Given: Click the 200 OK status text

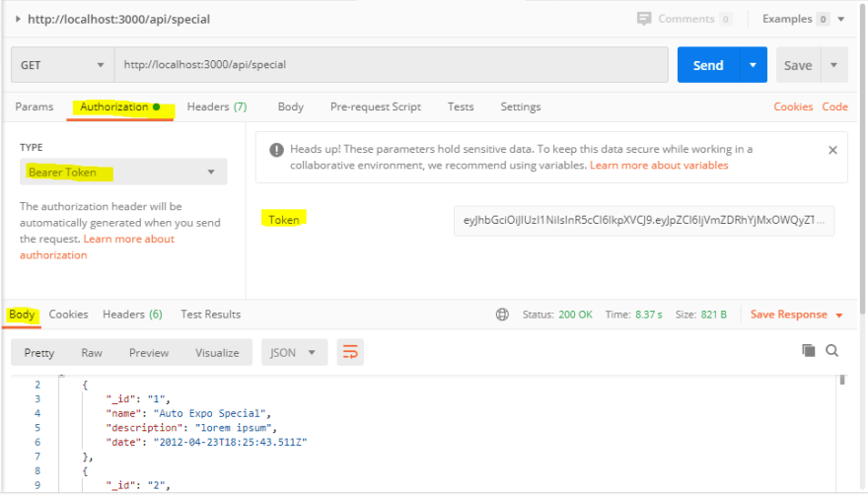Looking at the screenshot, I should [575, 315].
